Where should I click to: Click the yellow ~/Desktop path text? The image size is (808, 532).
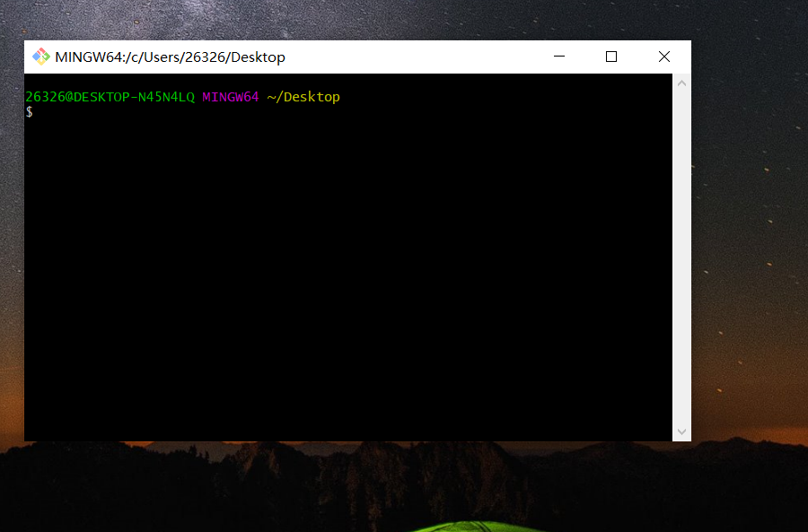(x=303, y=97)
